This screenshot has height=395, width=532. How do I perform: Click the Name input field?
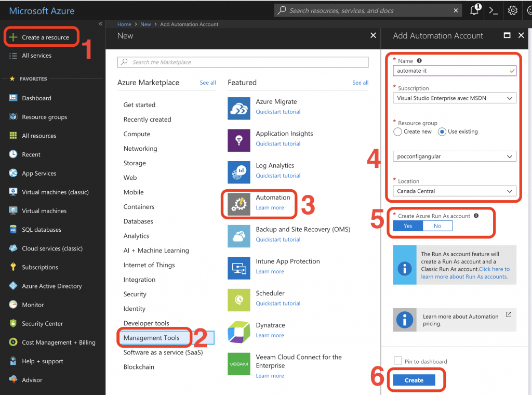click(454, 71)
